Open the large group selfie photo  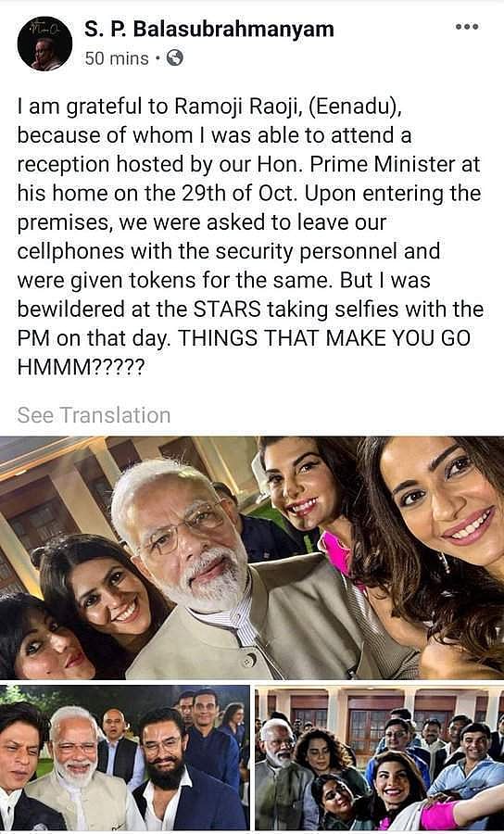(x=252, y=558)
